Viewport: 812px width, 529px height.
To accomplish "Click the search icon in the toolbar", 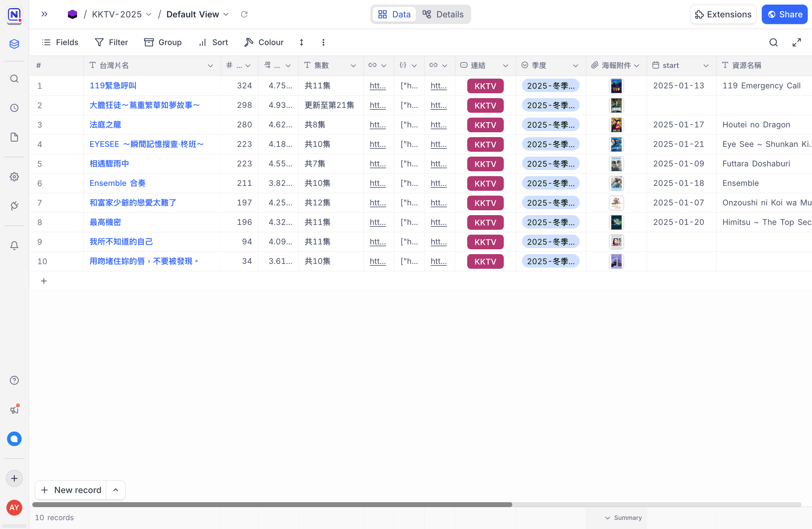I will [x=773, y=42].
